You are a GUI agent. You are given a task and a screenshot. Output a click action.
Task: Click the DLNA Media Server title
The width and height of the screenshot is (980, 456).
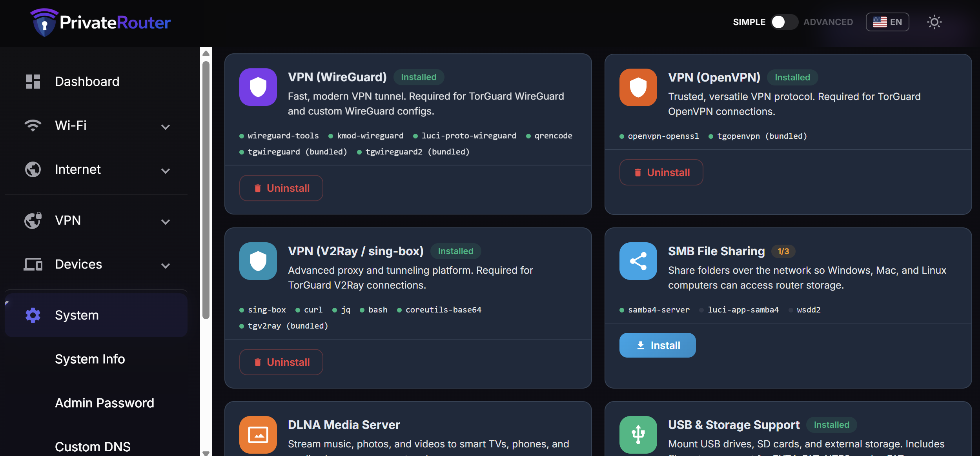pyautogui.click(x=344, y=425)
